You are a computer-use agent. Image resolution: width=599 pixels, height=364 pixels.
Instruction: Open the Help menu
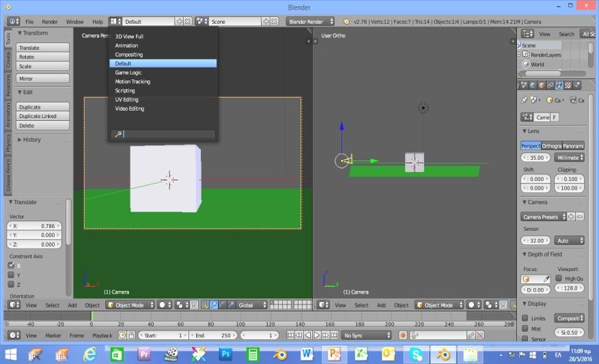click(x=98, y=22)
